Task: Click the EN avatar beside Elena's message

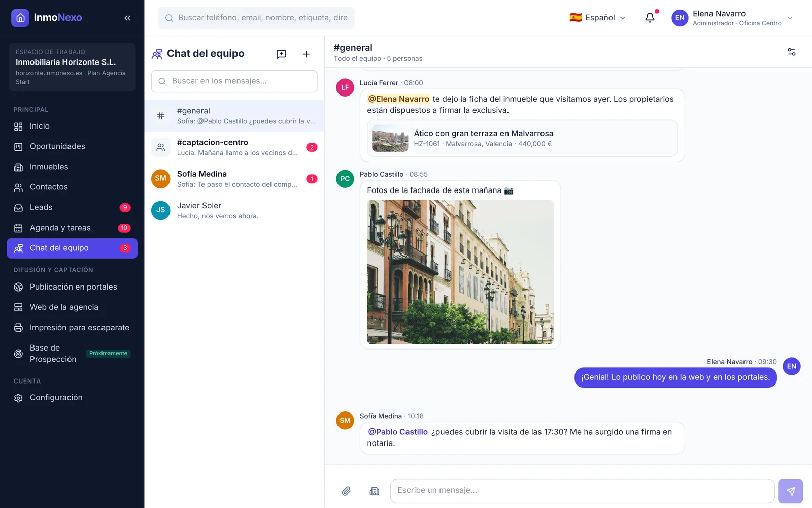Action: coord(792,366)
